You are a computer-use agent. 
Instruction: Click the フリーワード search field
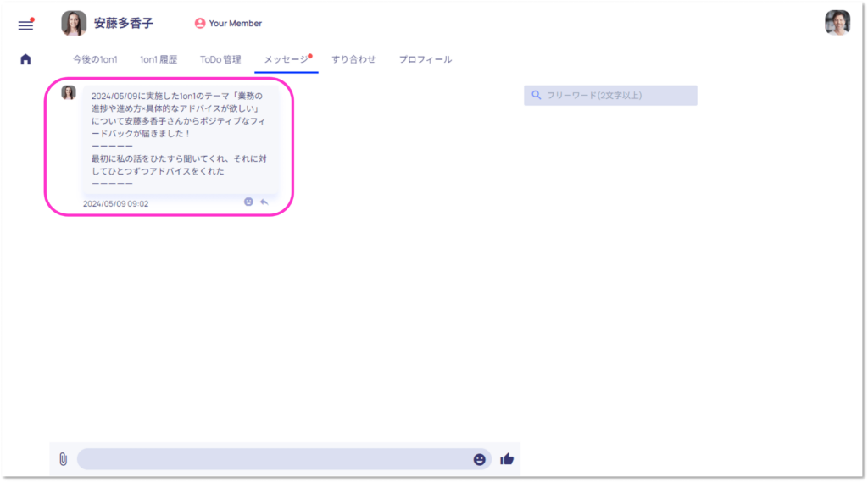(610, 95)
